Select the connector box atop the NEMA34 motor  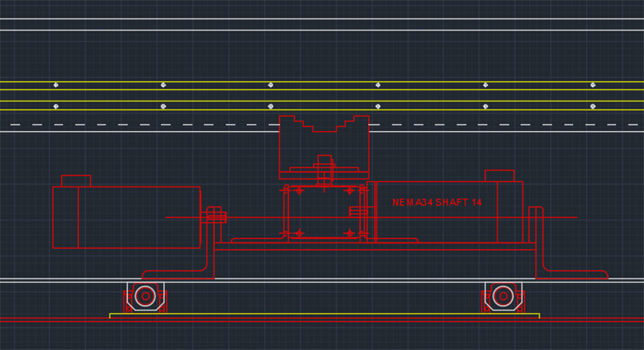pos(499,175)
